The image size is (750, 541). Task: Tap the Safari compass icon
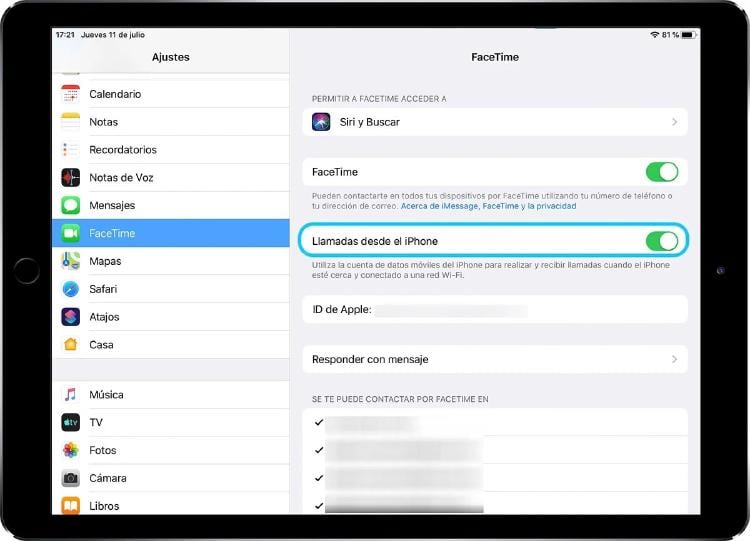(71, 289)
